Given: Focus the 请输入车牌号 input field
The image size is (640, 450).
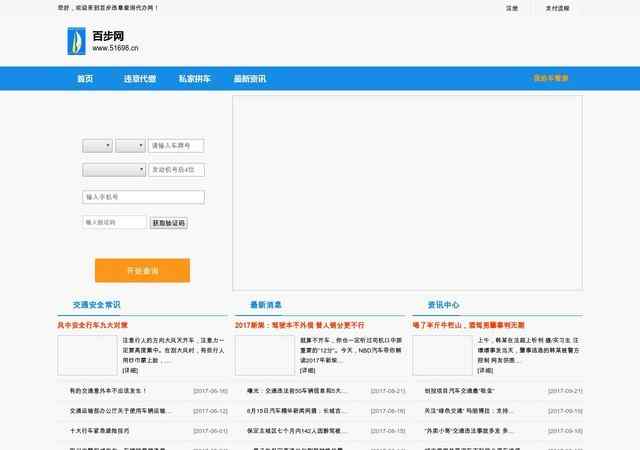Looking at the screenshot, I should tap(176, 145).
